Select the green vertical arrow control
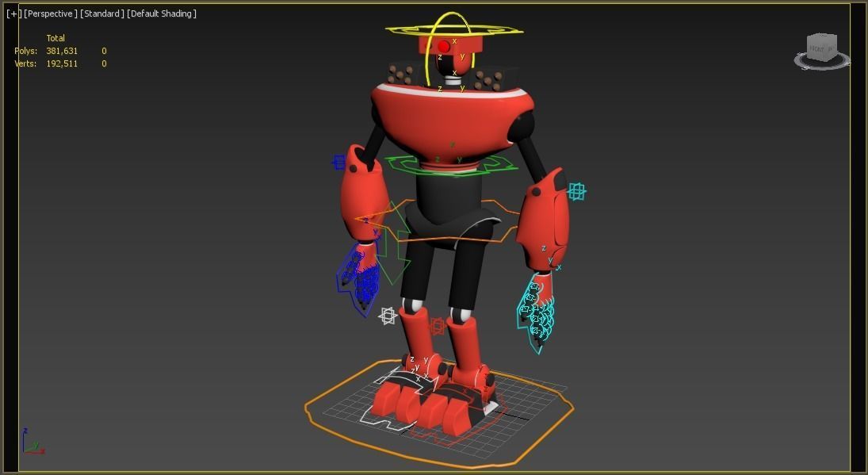868x475 pixels. tap(394, 243)
